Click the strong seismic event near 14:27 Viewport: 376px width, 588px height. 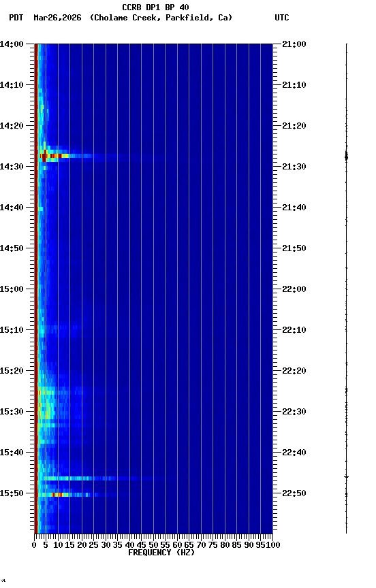tap(64, 156)
